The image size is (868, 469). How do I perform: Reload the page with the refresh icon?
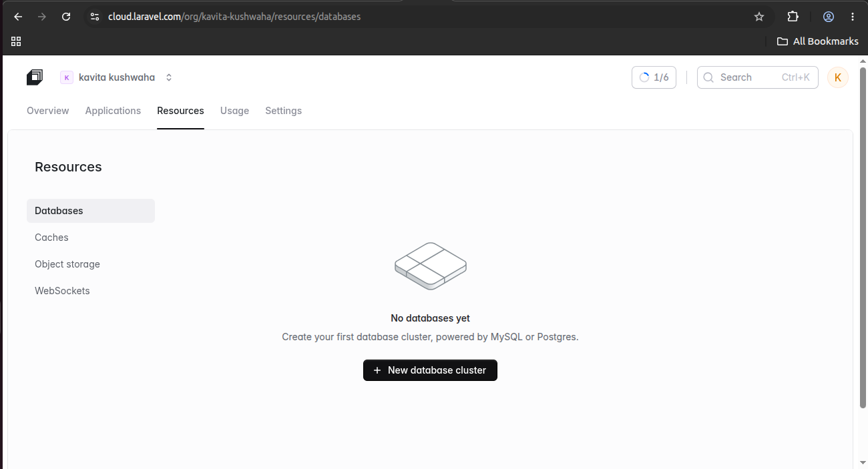(66, 17)
